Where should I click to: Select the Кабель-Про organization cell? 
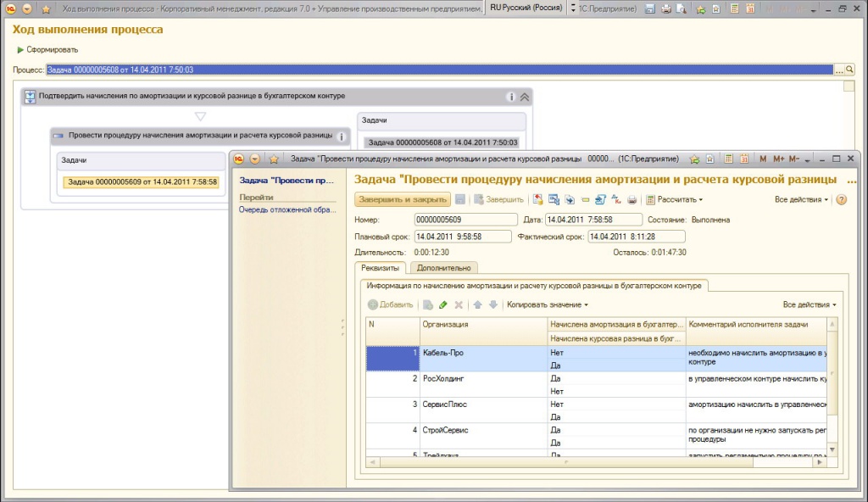(x=483, y=359)
